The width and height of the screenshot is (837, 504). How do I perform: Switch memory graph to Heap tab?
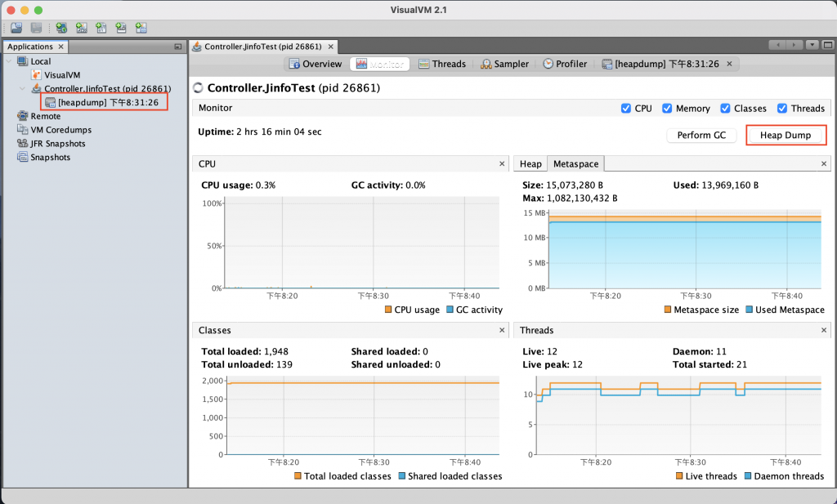click(x=530, y=163)
